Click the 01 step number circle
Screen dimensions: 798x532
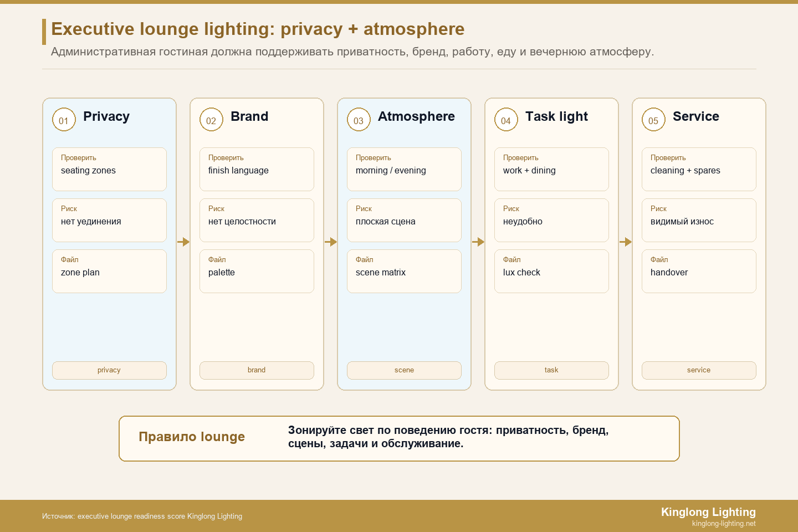[x=64, y=120]
